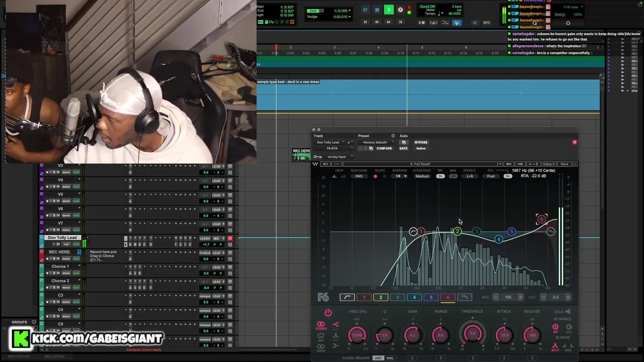Click the BYPASS button
Screen dimensions: 644x362
tap(421, 142)
